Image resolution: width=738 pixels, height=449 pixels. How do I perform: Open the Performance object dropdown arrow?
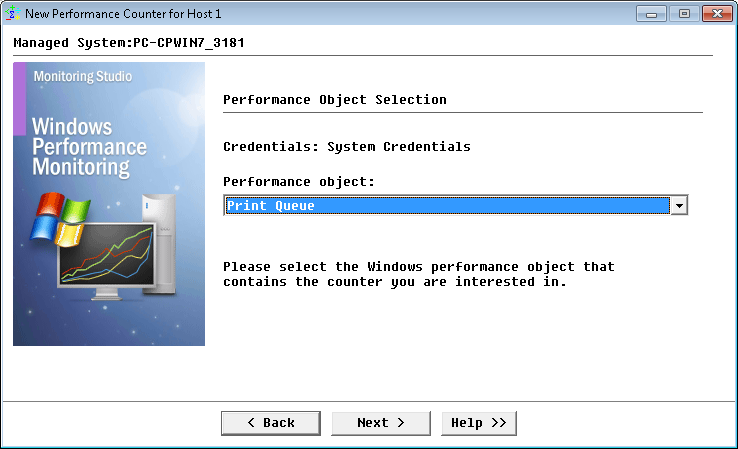679,206
